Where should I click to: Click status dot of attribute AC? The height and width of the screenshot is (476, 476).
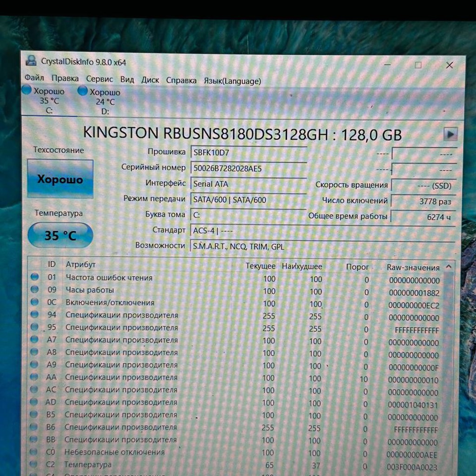[34, 389]
